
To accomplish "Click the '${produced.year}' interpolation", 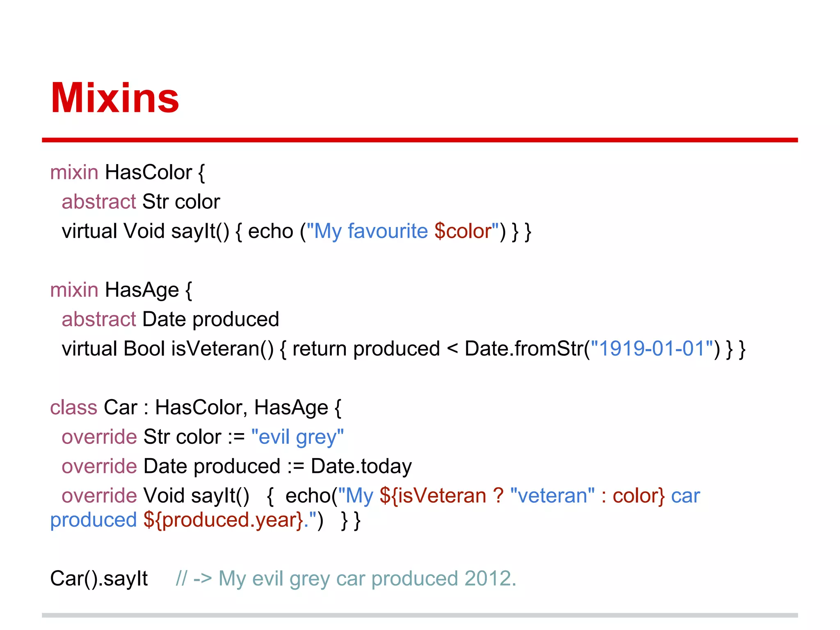I will [x=224, y=520].
